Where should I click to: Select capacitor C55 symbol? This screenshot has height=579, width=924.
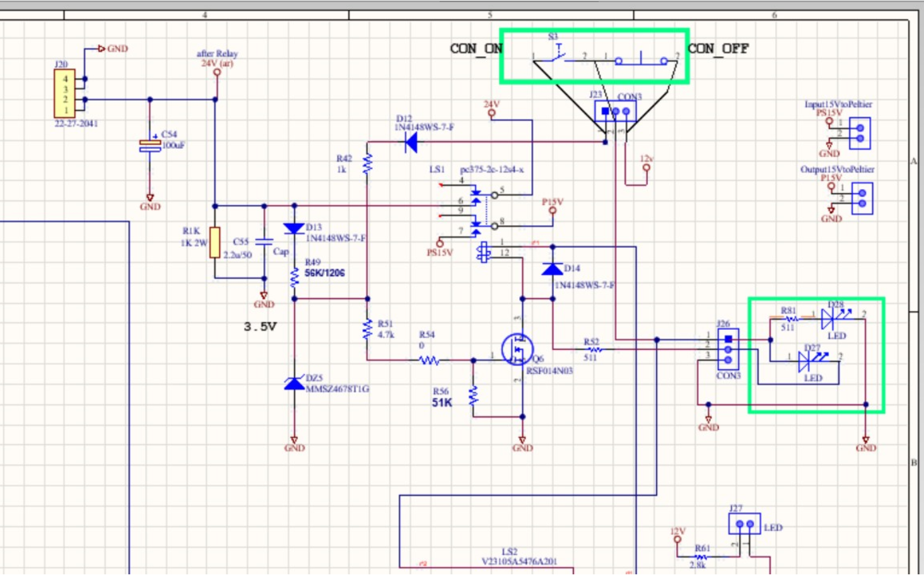(x=264, y=240)
